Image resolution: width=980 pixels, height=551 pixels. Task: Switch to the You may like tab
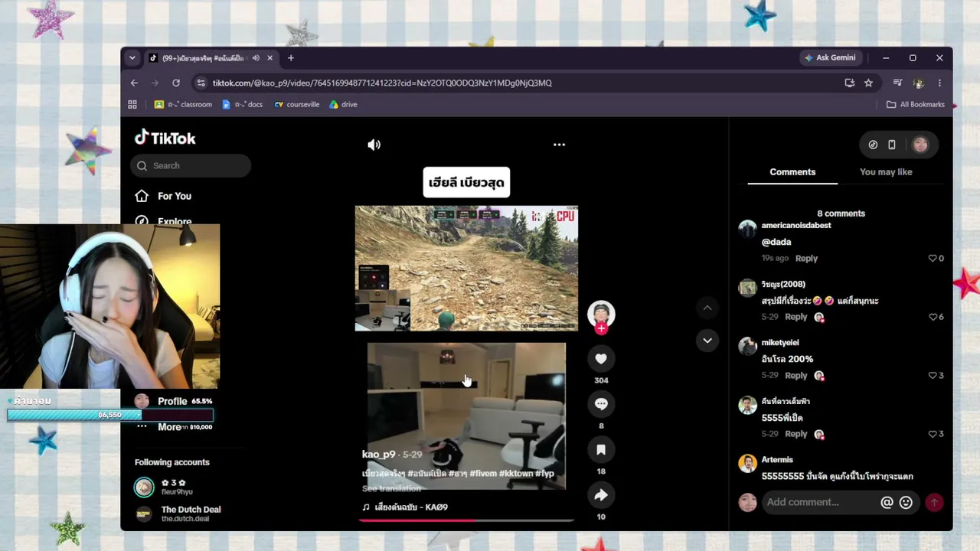886,172
